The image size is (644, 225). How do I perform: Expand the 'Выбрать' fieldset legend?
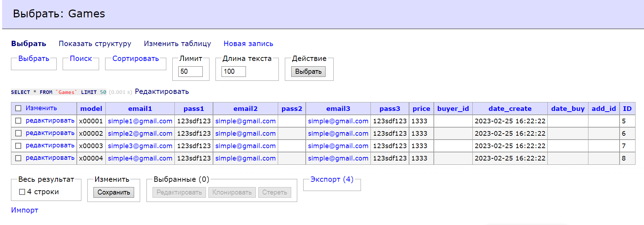pos(34,58)
